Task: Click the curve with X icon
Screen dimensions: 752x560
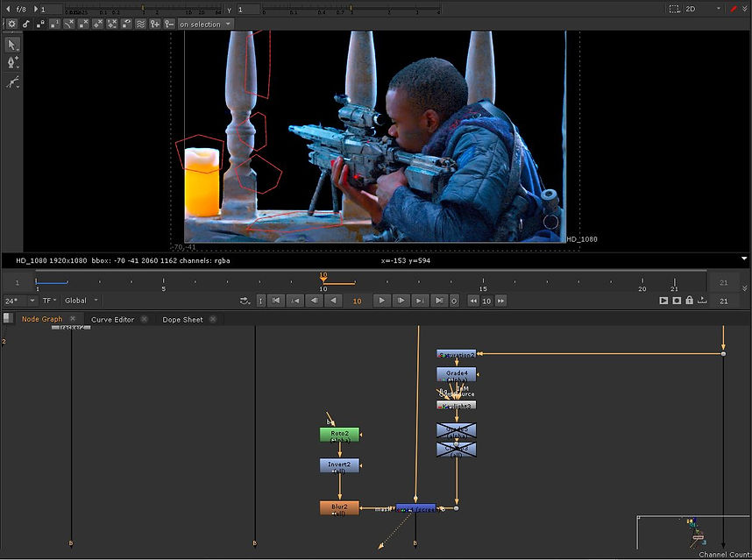Action: coord(69,24)
